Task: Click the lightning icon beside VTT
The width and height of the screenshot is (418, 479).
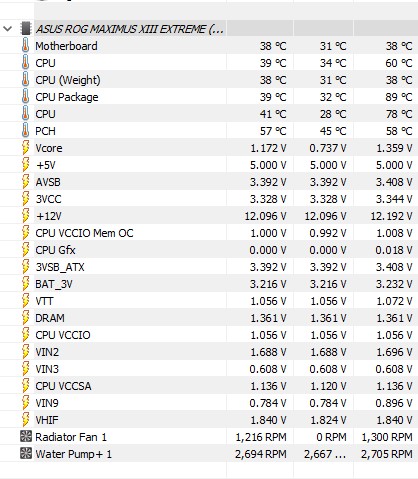Action: pyautogui.click(x=25, y=301)
